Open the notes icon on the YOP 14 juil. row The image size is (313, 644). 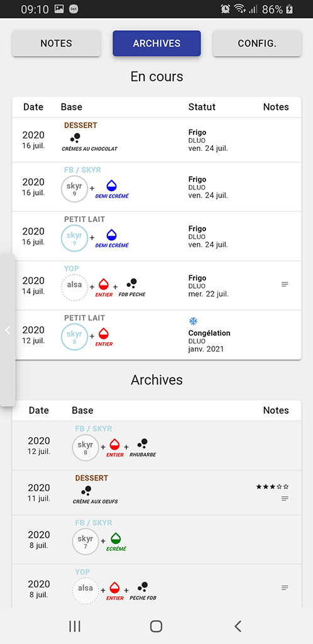tap(285, 284)
